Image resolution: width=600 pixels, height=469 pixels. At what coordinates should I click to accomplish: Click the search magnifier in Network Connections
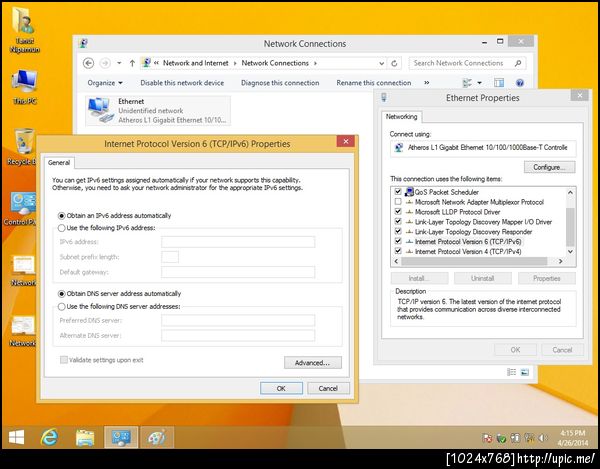518,63
